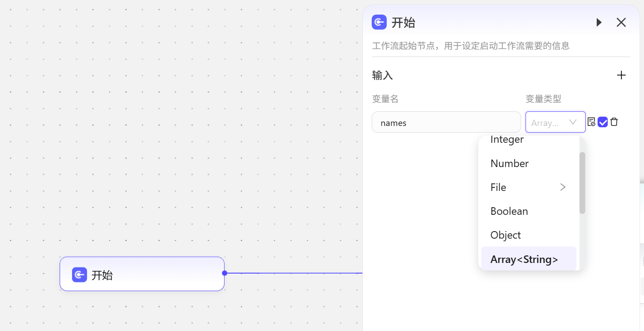Pick Boolean from the type list
The image size is (644, 331).
click(509, 211)
